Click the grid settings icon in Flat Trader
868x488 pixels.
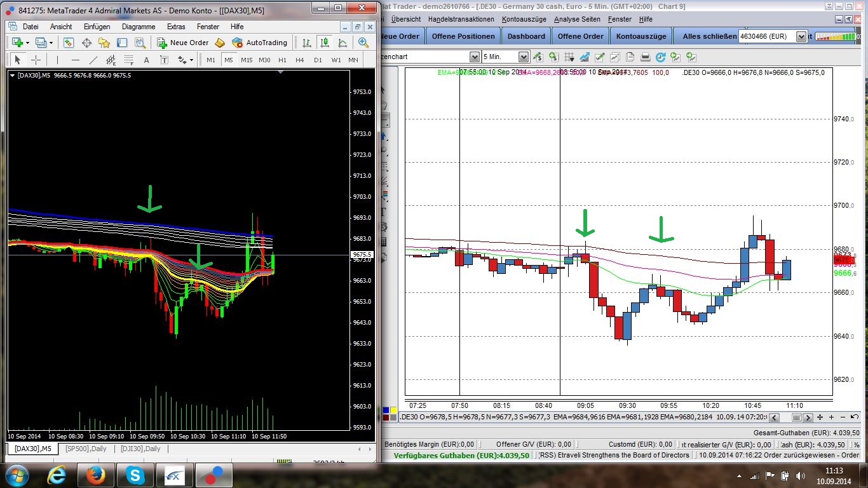click(x=569, y=57)
